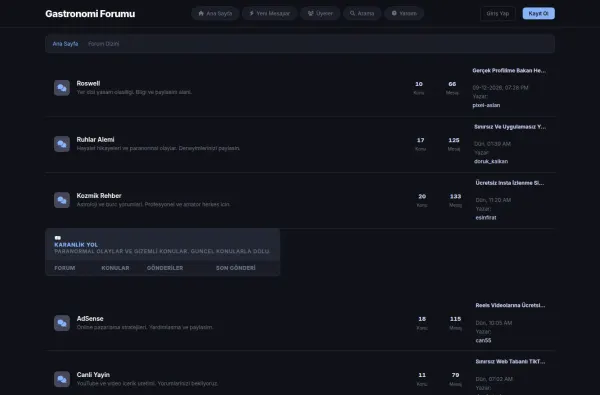The width and height of the screenshot is (600, 395).
Task: Click the FORUM column header
Action: pos(65,268)
